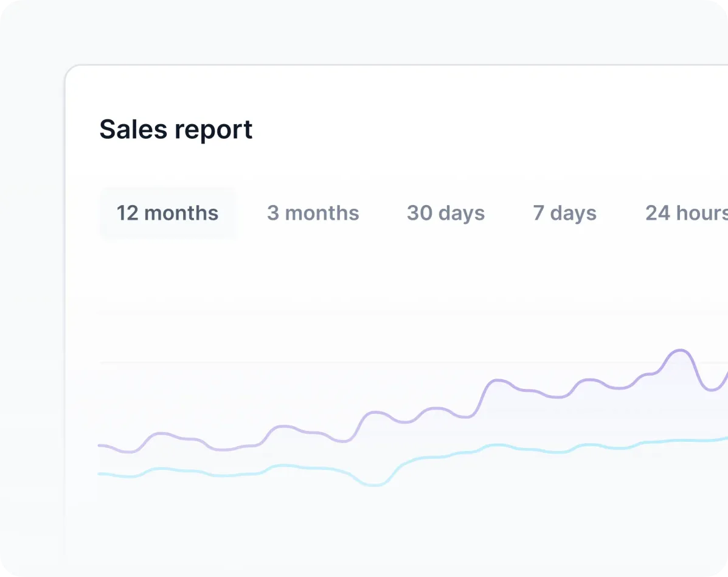Click the word "report" in the title
728x577 pixels.
[x=213, y=130]
